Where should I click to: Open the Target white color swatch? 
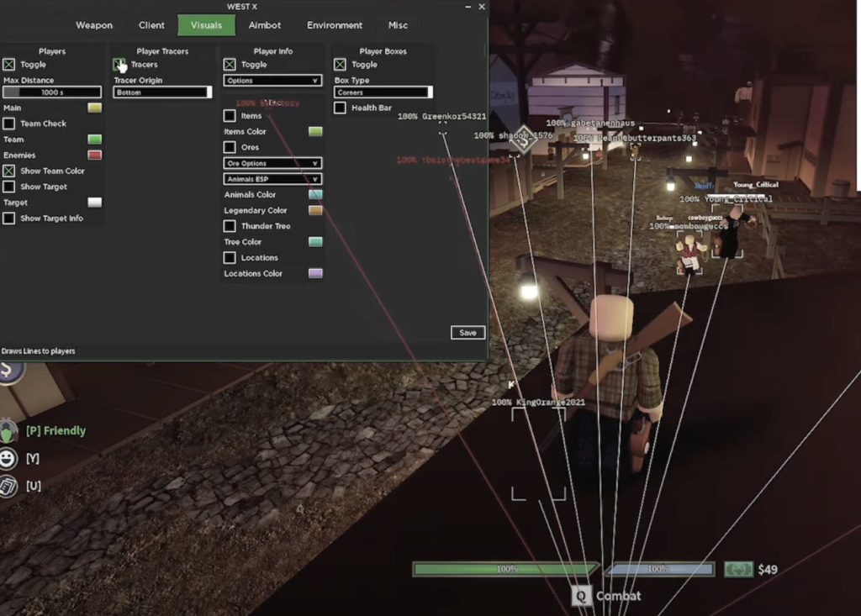94,203
